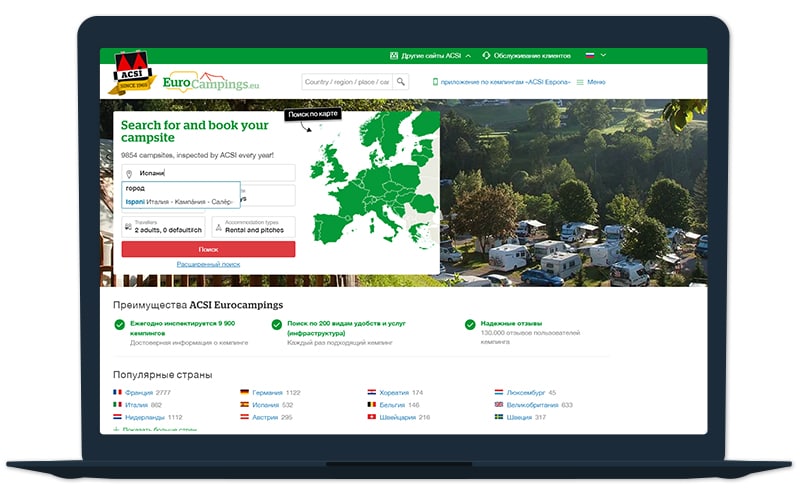Image resolution: width=800 pixels, height=500 pixels.
Task: Click the Search for and book your campsite heading
Action: (194, 131)
